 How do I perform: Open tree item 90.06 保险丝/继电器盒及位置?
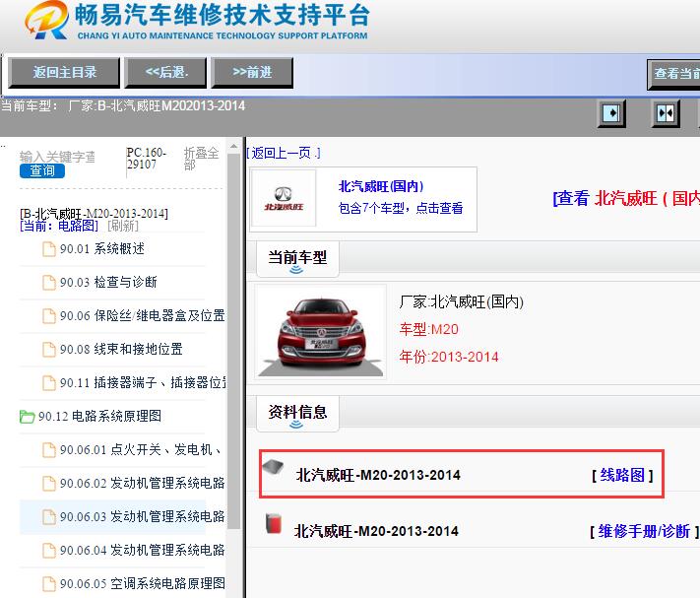point(142,316)
